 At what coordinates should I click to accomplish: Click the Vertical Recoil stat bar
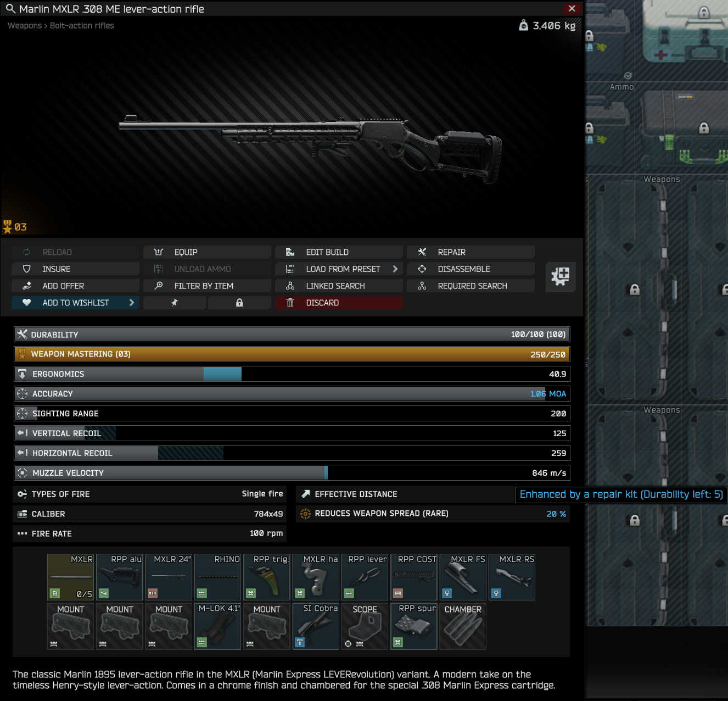pos(292,433)
